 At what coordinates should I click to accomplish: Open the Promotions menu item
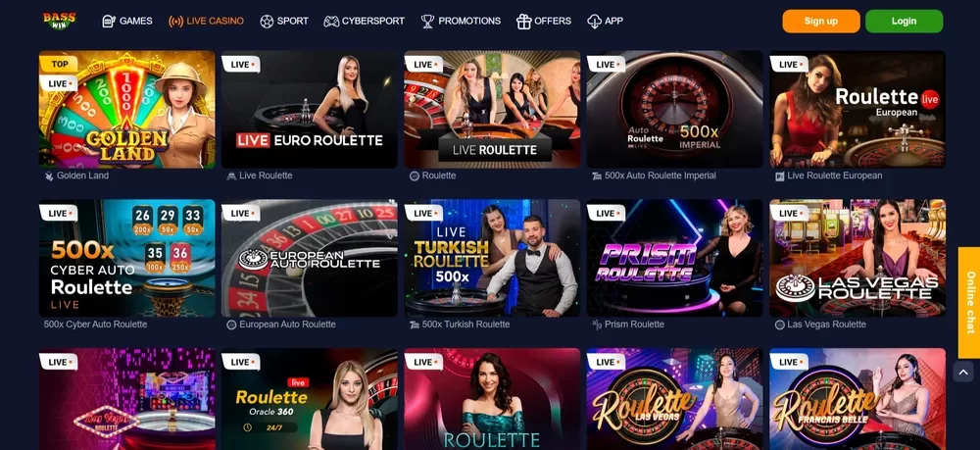pyautogui.click(x=461, y=22)
